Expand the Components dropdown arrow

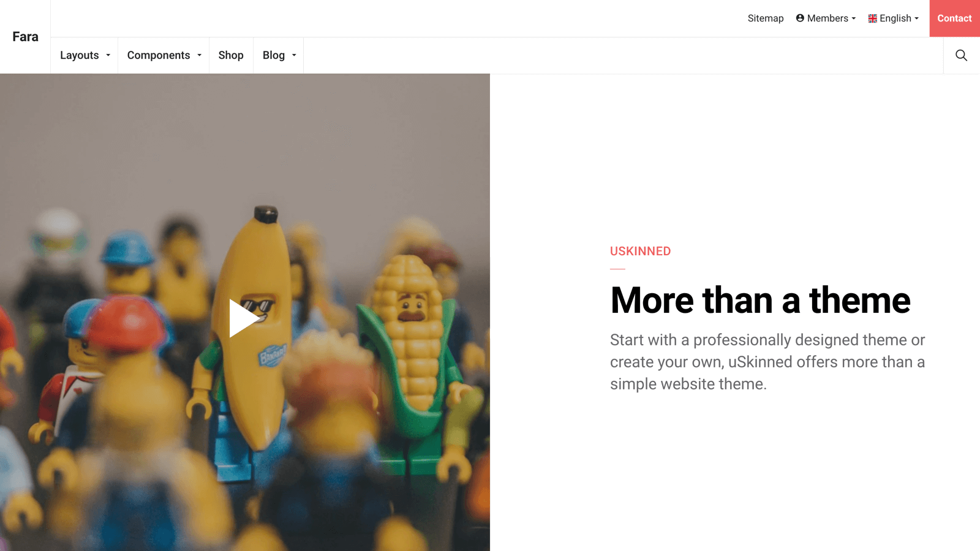click(x=200, y=55)
